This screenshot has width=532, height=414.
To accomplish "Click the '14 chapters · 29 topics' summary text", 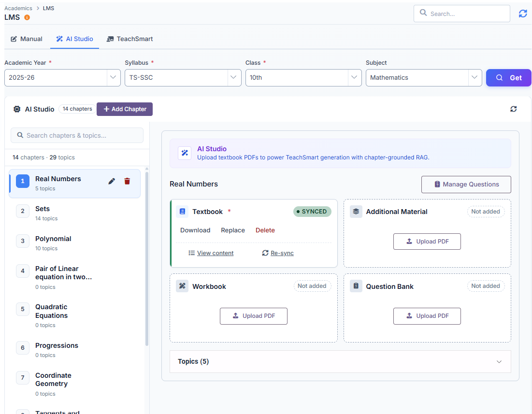I will [x=43, y=157].
